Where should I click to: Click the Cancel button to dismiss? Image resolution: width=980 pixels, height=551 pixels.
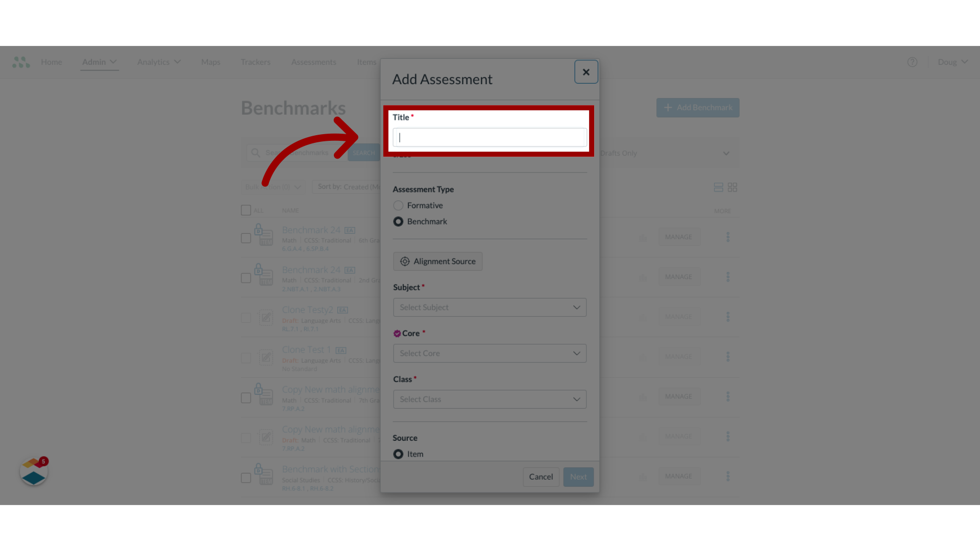(541, 477)
